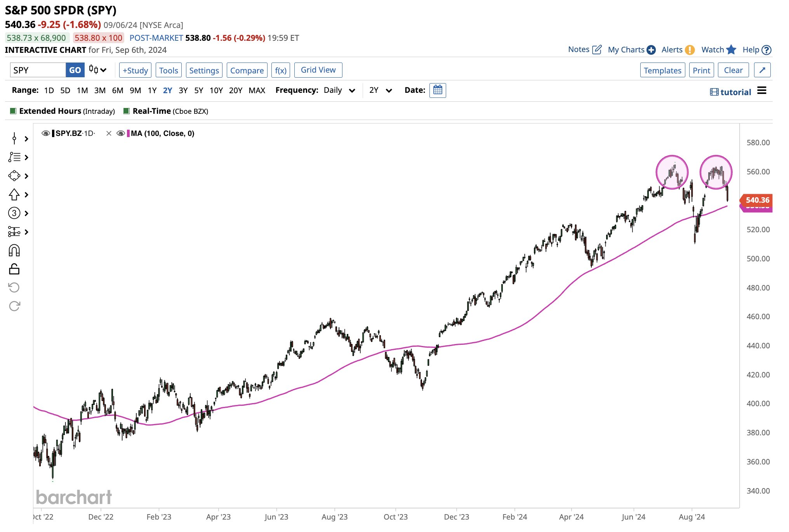Click the SPY symbol input field
The width and height of the screenshot is (789, 532).
pos(38,70)
